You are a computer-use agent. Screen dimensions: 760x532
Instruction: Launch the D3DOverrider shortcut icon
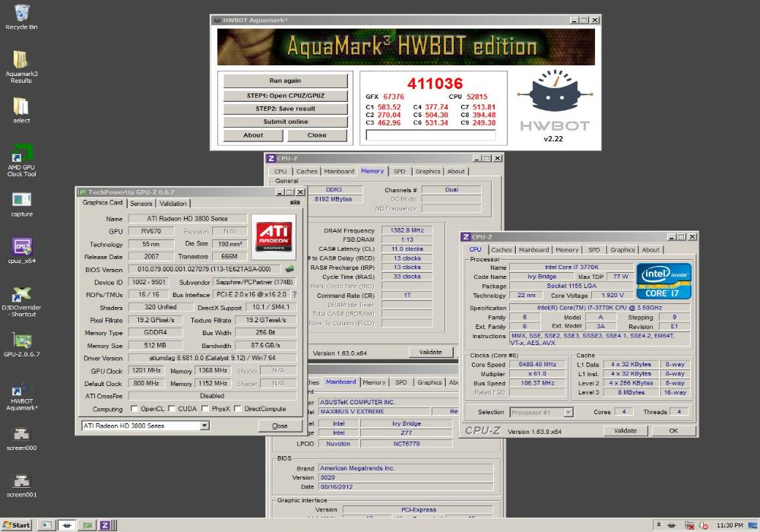[x=21, y=302]
